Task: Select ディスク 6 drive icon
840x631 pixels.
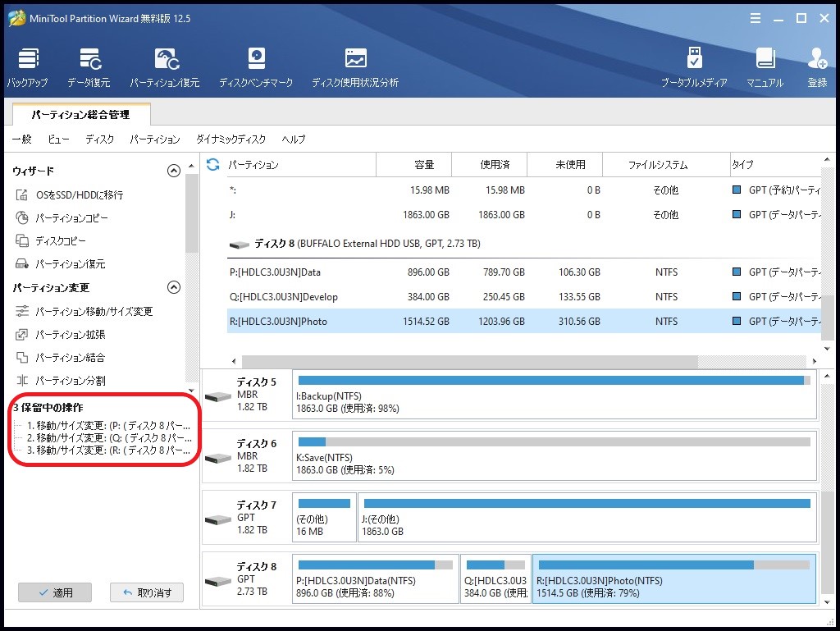Action: point(218,459)
